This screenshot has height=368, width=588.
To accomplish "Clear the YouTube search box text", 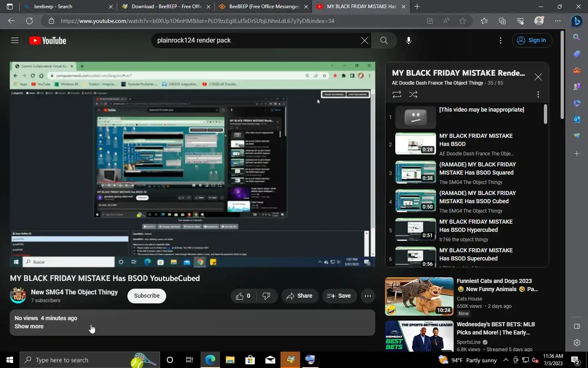I will point(364,40).
